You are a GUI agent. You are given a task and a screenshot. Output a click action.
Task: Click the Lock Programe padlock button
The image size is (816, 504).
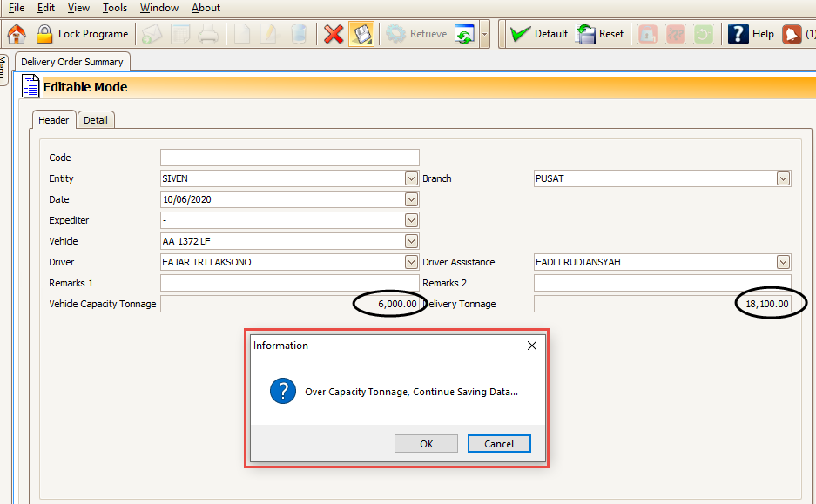click(x=82, y=34)
